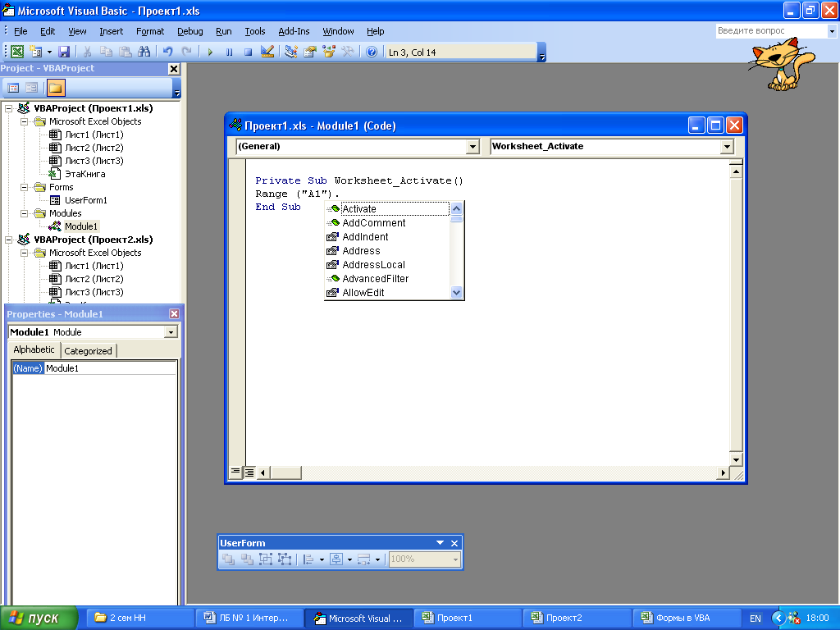Click the Copy toolbar icon
The height and width of the screenshot is (630, 840).
(x=106, y=52)
